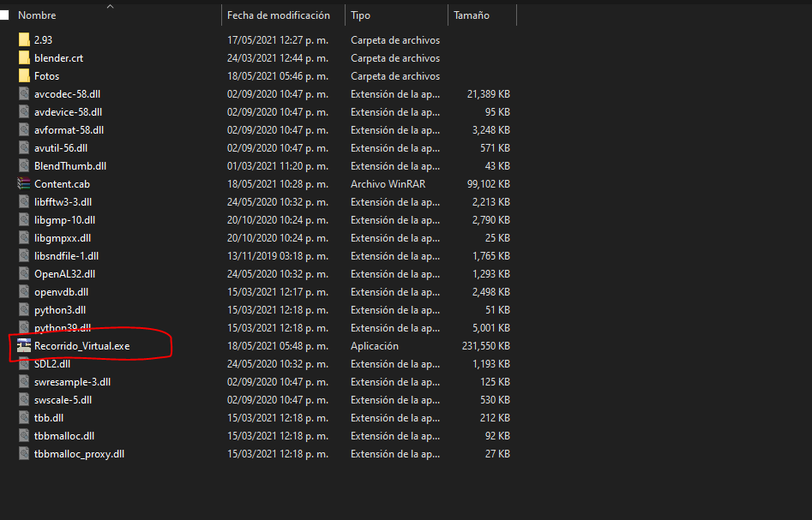Click the Fotos folder icon
Screen dimensions: 812x520
click(x=24, y=76)
